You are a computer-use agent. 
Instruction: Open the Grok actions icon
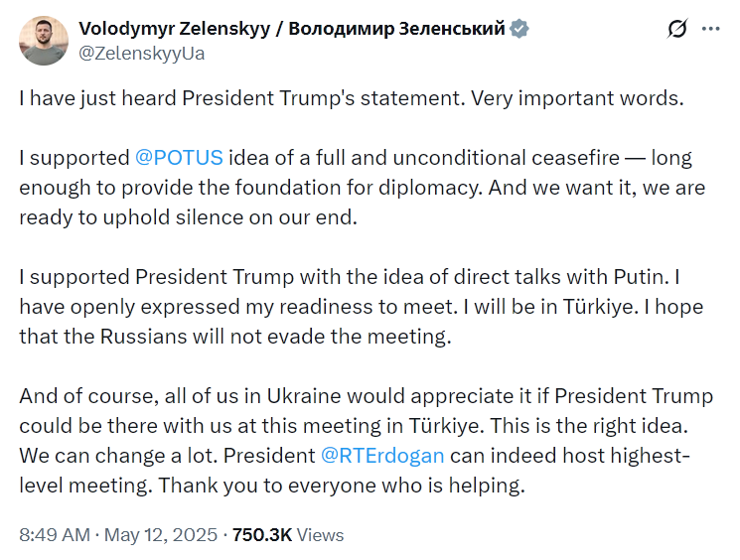pos(676,30)
